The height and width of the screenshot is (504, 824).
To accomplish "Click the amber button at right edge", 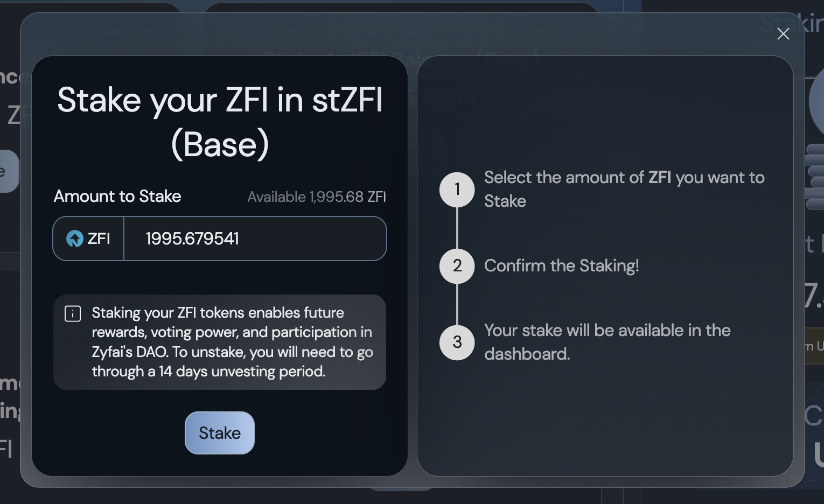I will (x=814, y=346).
